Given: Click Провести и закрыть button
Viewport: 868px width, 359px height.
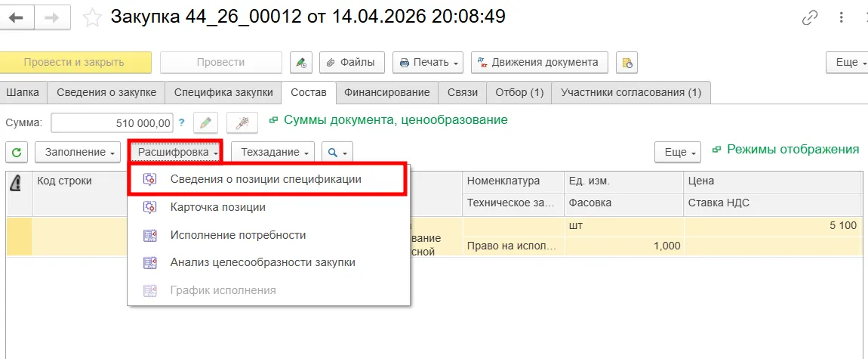Looking at the screenshot, I should pos(74,63).
